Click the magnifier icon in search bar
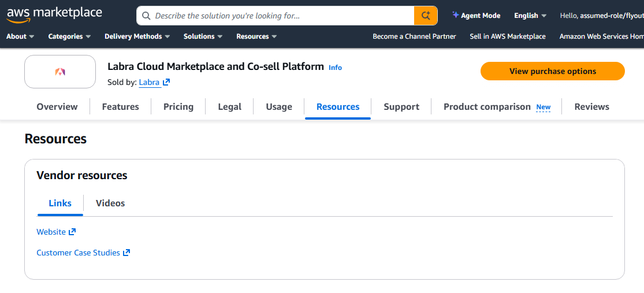Screen dimensions: 644x293 tap(146, 16)
